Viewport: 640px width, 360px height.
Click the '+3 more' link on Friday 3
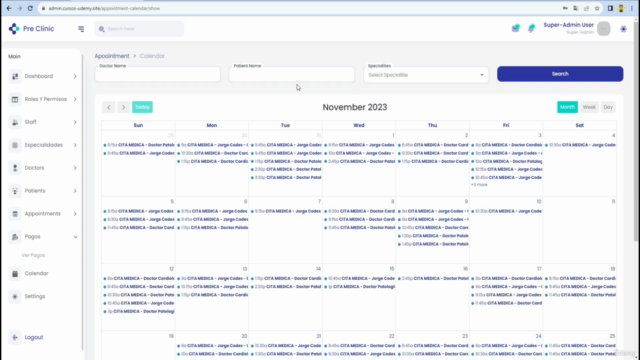[x=479, y=184]
